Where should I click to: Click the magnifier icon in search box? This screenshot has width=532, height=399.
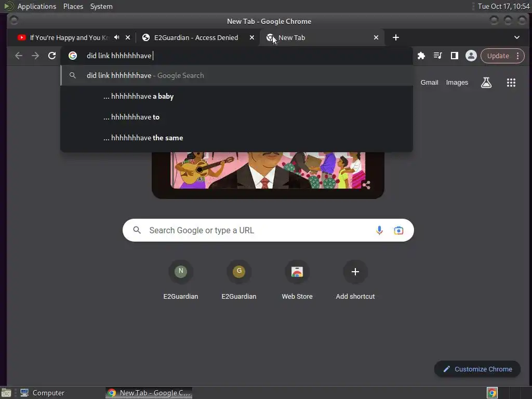pos(137,230)
